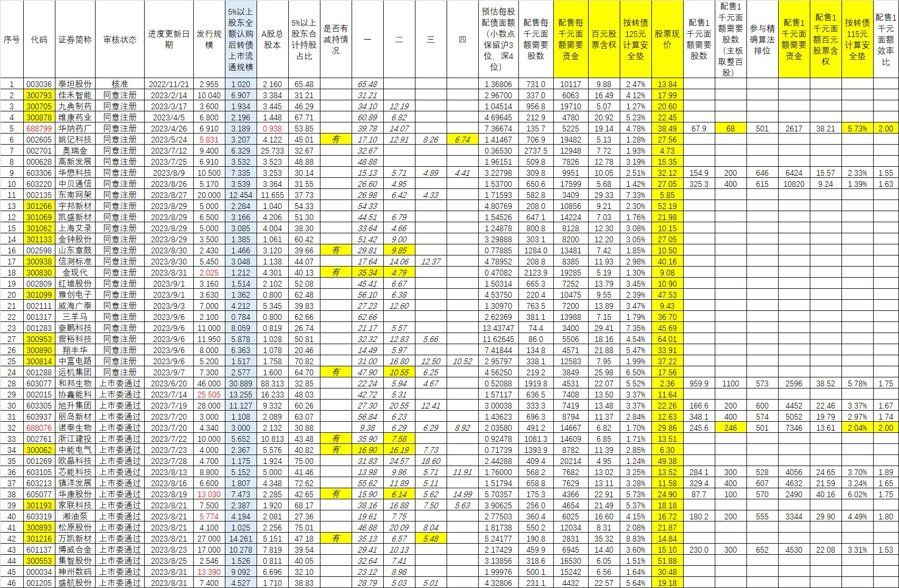Select the 参与精确算法排位 header cell
Image resolution: width=899 pixels, height=588 pixels.
762,40
